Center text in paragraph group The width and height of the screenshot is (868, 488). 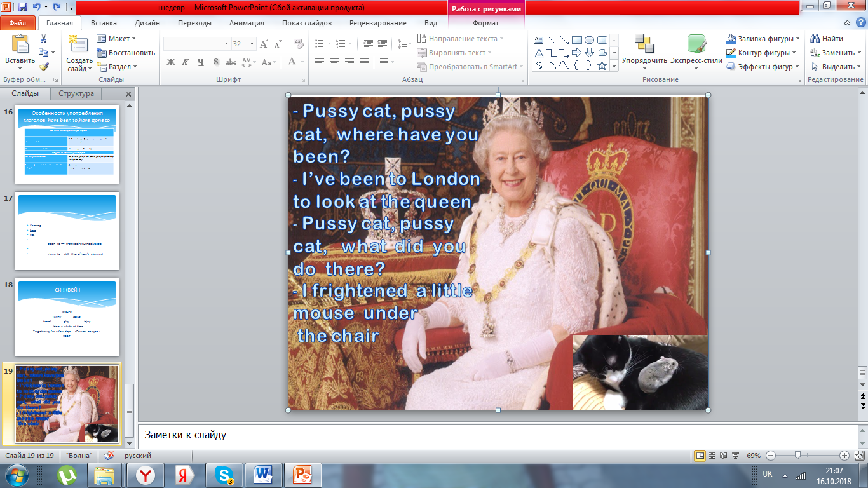coord(335,62)
